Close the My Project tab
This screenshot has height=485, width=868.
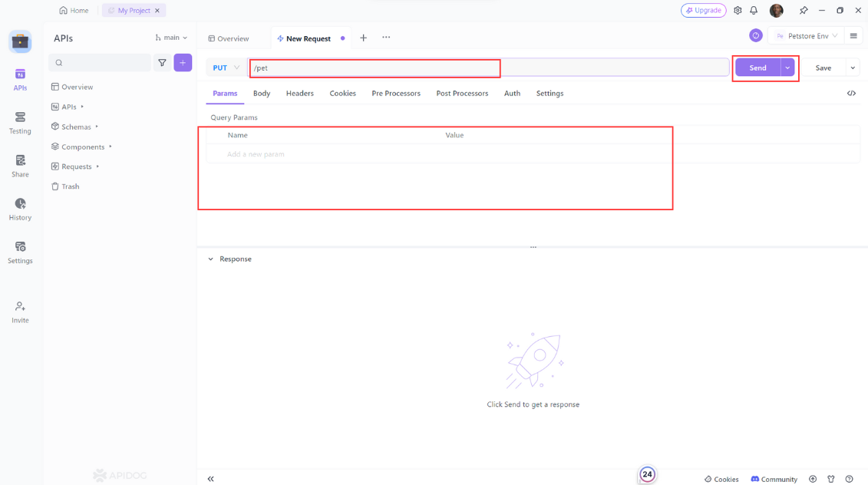point(157,11)
